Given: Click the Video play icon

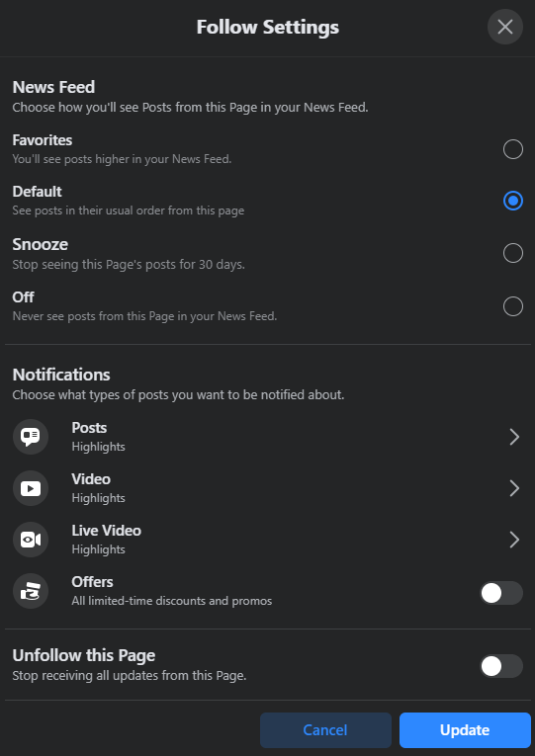Looking at the screenshot, I should (x=31, y=488).
